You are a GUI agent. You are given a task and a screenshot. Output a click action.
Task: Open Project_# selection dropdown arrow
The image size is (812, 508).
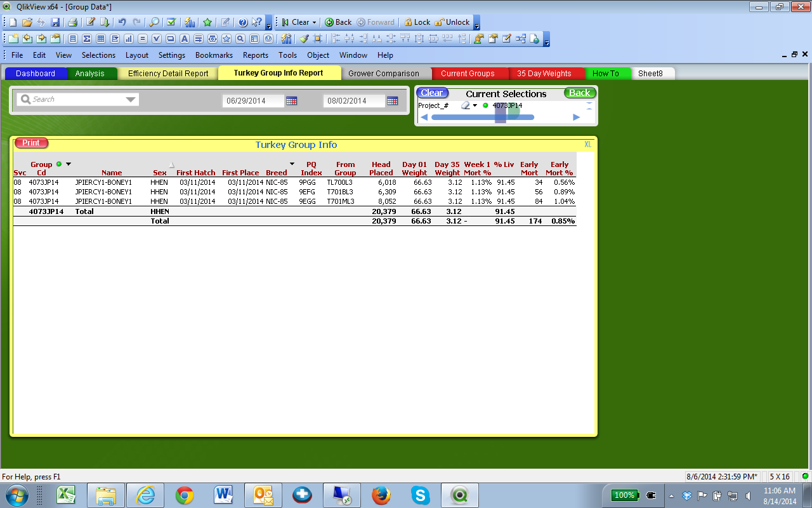475,105
